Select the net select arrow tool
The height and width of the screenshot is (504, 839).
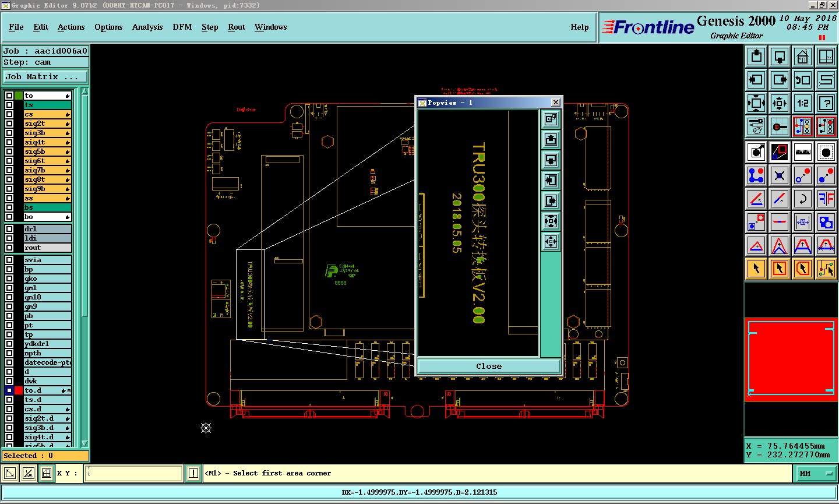[826, 269]
